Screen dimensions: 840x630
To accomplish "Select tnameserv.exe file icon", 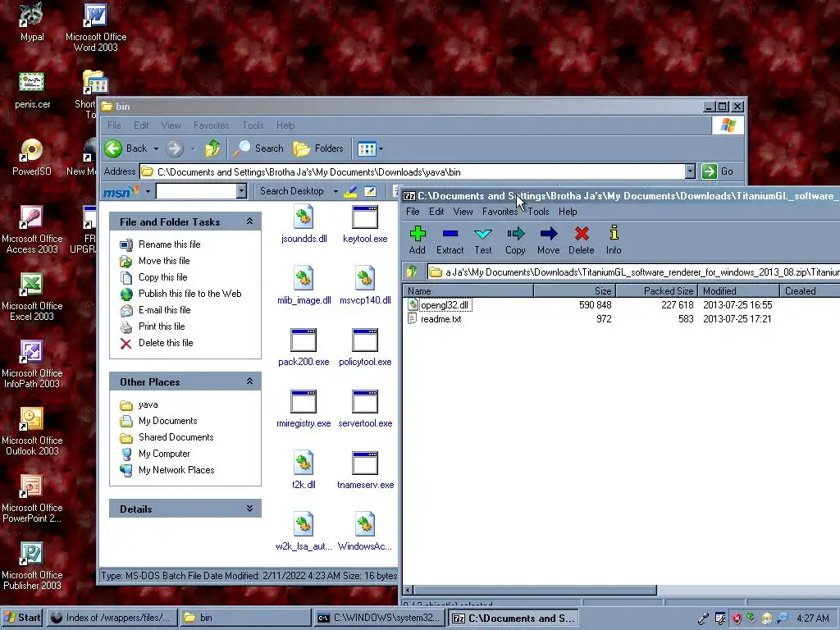I will click(x=365, y=472).
